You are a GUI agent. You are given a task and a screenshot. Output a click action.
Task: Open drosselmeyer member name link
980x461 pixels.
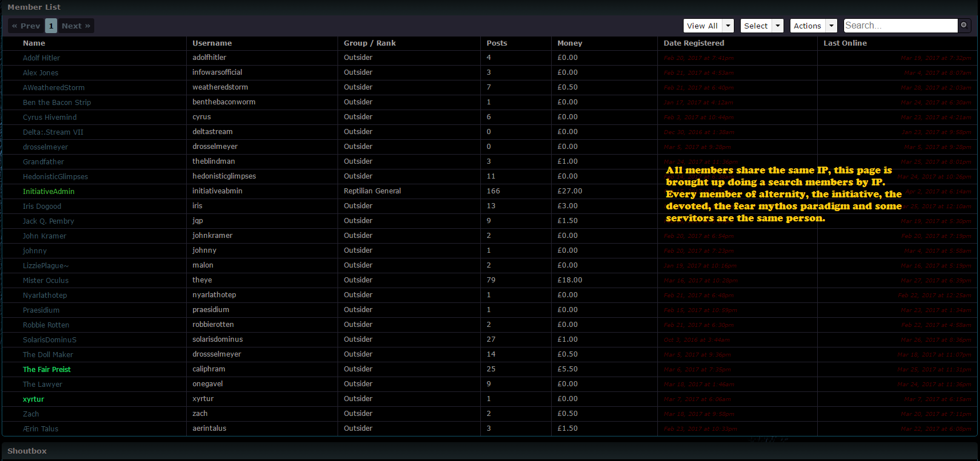click(x=46, y=147)
